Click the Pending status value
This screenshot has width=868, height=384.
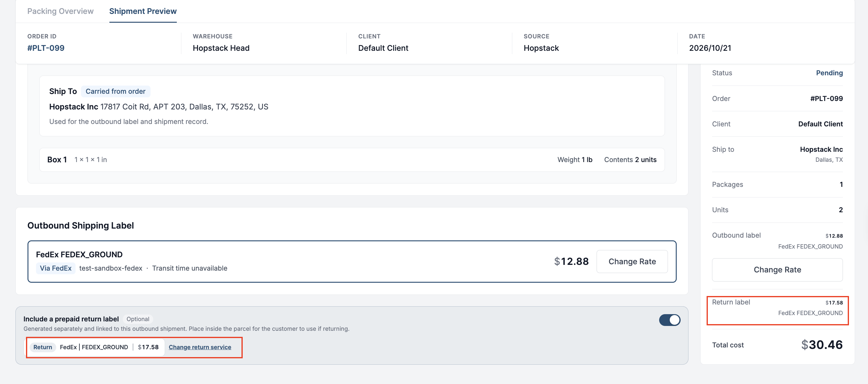[x=829, y=73]
